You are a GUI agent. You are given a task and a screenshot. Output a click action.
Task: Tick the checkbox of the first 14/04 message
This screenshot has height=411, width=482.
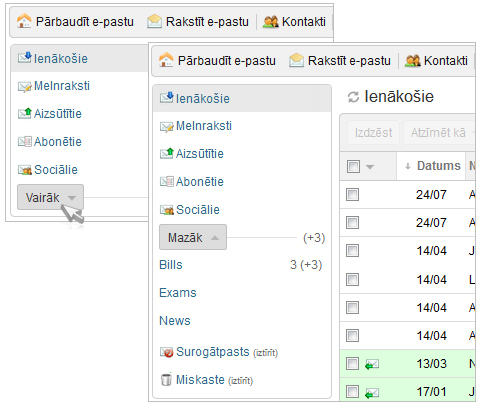click(352, 250)
